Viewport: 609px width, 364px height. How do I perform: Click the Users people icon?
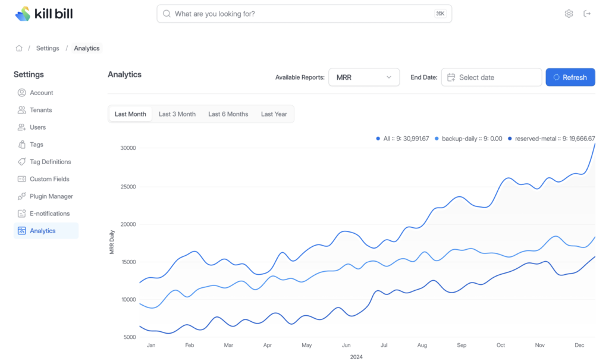21,127
